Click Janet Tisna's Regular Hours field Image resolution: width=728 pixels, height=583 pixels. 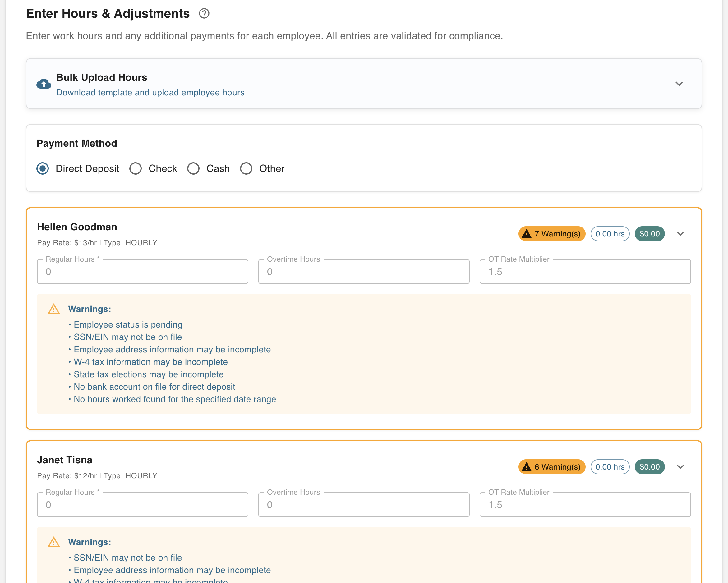[x=142, y=504]
